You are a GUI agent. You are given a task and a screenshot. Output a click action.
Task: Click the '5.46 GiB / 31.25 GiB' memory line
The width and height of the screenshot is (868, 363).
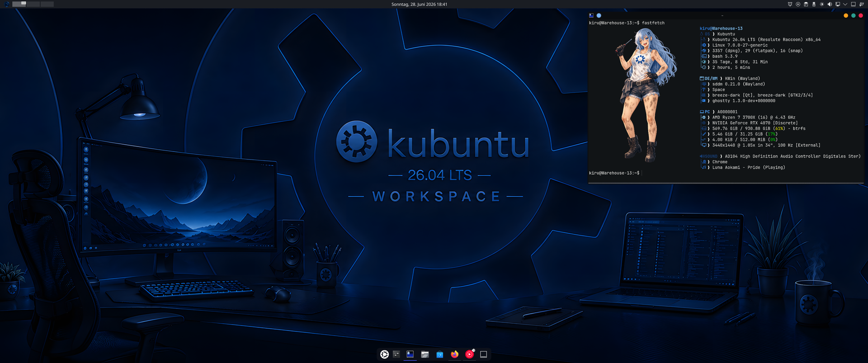[745, 134]
